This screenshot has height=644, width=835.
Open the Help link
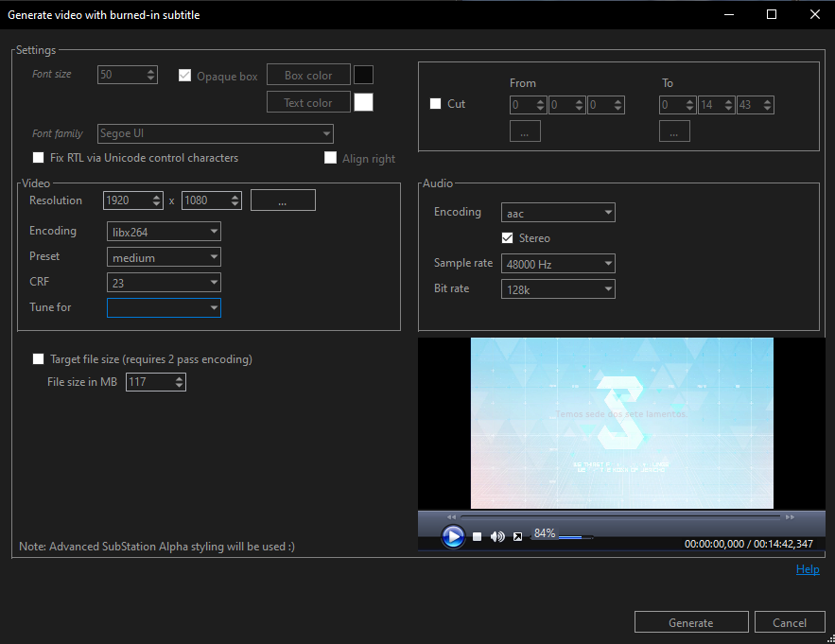click(808, 568)
